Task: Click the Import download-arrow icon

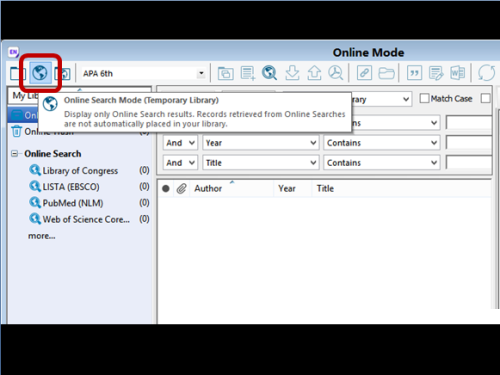Action: coord(292,73)
